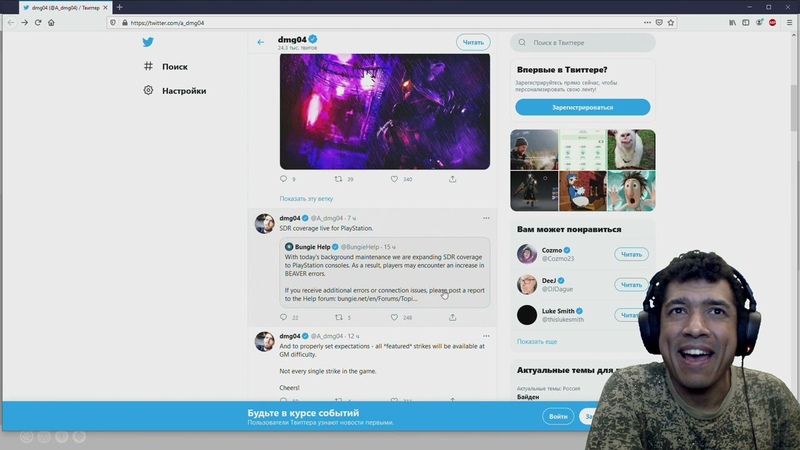Retweet the SDR coverage tweet
The height and width of the screenshot is (450, 800).
[338, 317]
